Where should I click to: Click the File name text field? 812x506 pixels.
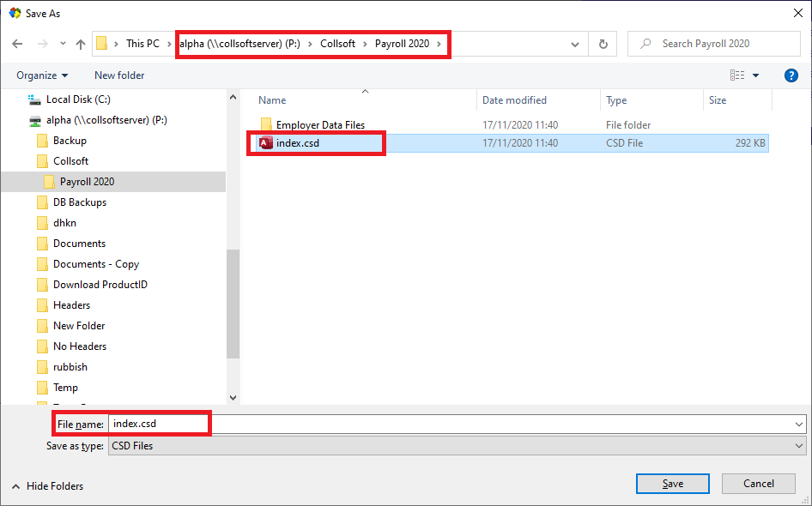click(455, 424)
